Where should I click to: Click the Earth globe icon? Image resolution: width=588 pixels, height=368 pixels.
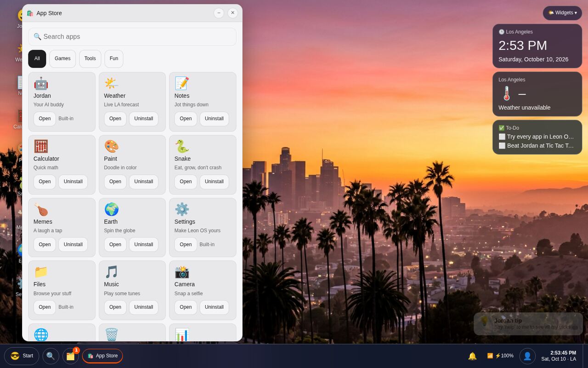click(x=111, y=209)
